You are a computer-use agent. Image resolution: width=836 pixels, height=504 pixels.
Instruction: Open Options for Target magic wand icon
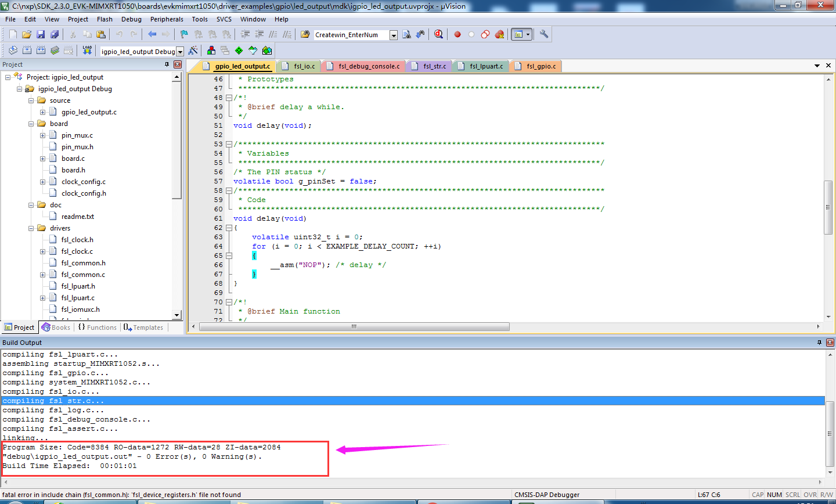point(193,51)
